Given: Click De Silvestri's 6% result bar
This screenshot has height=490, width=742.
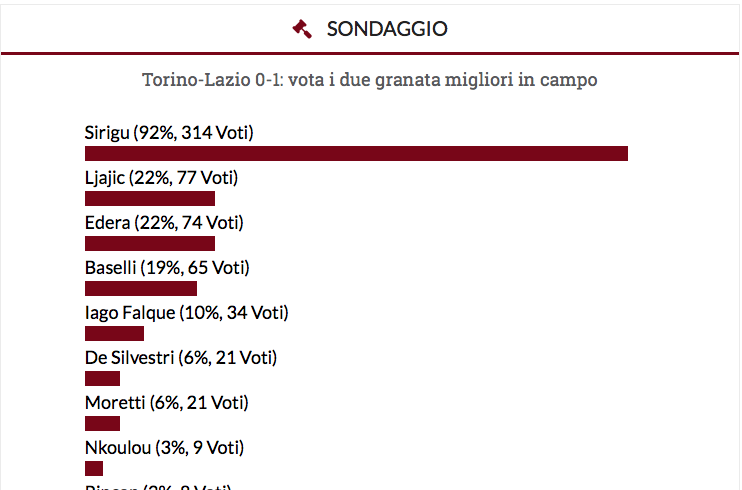Looking at the screenshot, I should pyautogui.click(x=102, y=378).
